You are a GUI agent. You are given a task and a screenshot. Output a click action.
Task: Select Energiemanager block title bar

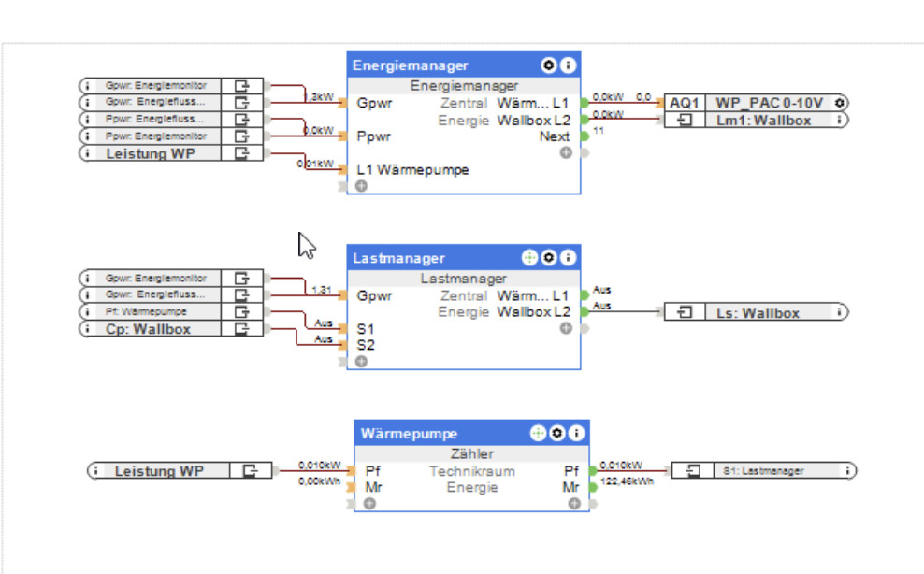point(464,65)
